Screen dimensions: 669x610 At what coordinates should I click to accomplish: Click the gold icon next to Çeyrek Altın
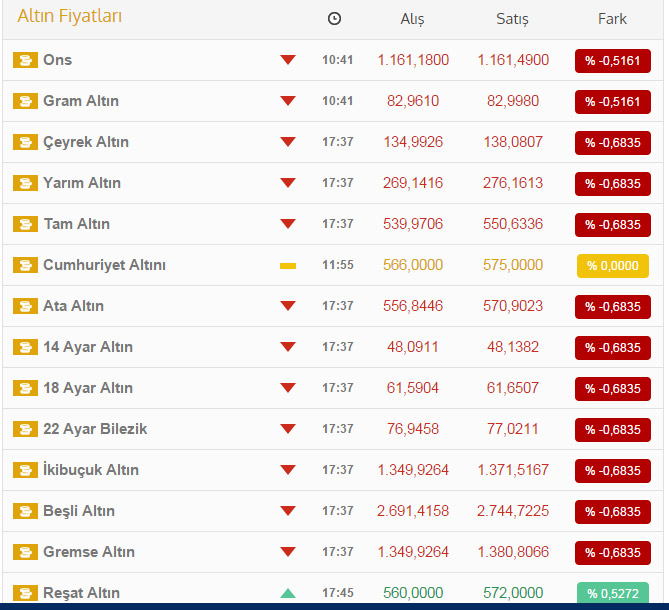[x=25, y=142]
